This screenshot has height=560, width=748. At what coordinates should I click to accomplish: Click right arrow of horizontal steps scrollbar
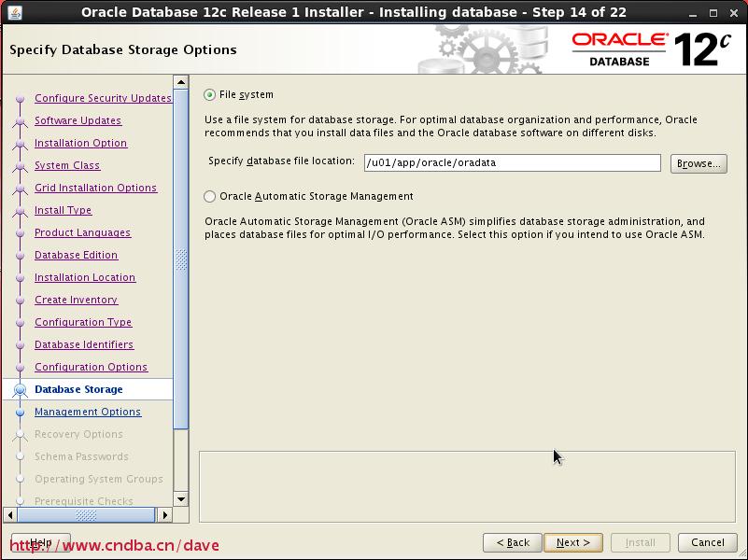click(x=164, y=514)
